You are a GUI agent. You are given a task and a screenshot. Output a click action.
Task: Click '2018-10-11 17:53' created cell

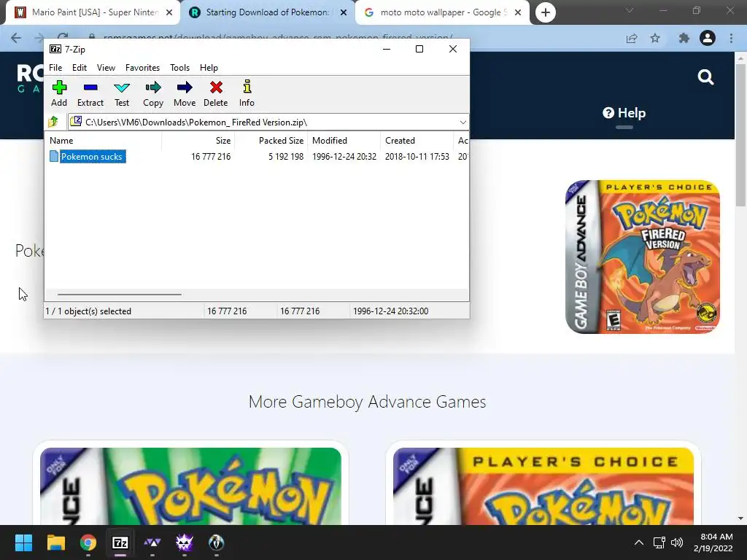[x=417, y=157]
